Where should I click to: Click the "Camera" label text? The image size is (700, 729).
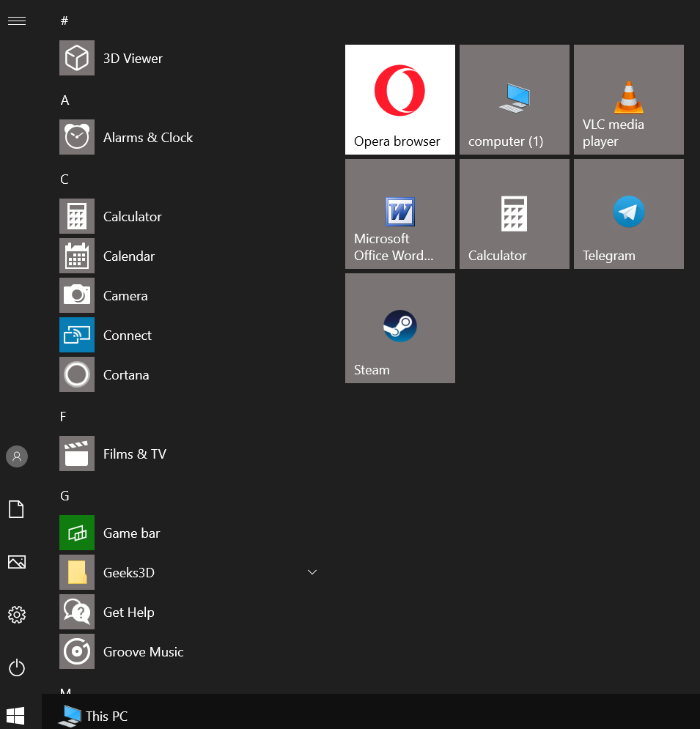pos(125,296)
